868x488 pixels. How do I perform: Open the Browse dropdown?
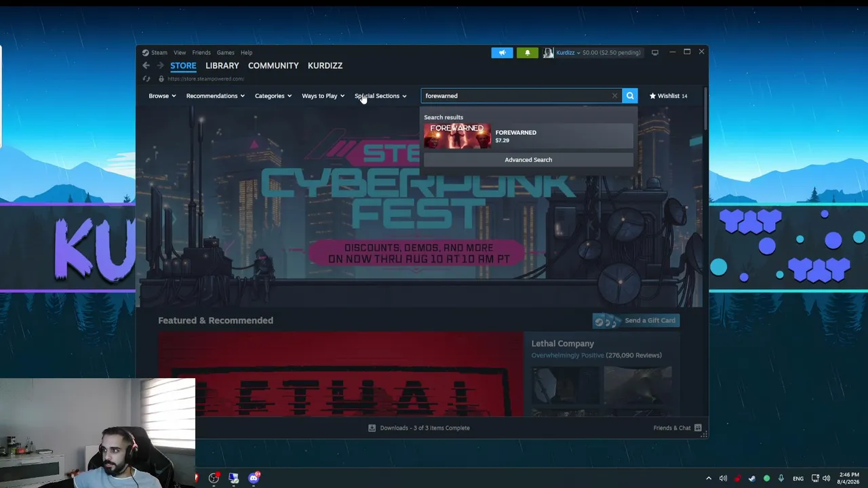tap(162, 96)
